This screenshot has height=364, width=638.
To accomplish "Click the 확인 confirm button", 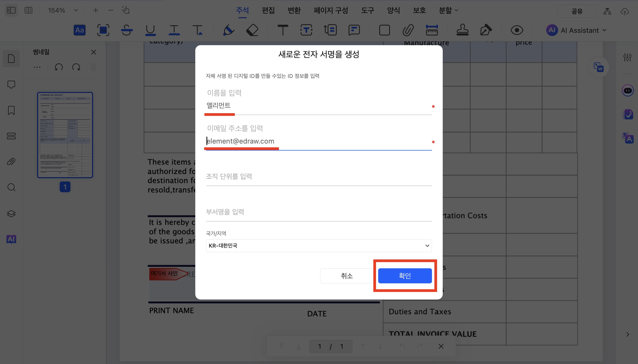I will tap(405, 276).
